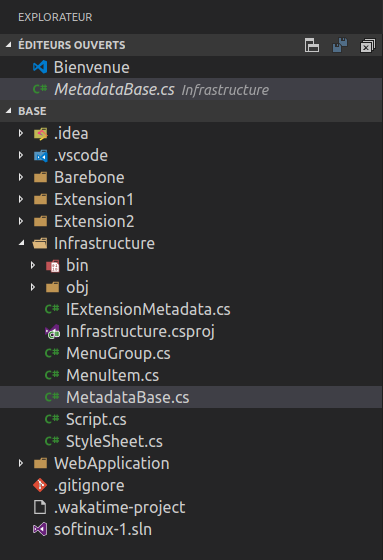Open IExtensionMetadata.cs file name
This screenshot has width=383, height=560.
[148, 309]
